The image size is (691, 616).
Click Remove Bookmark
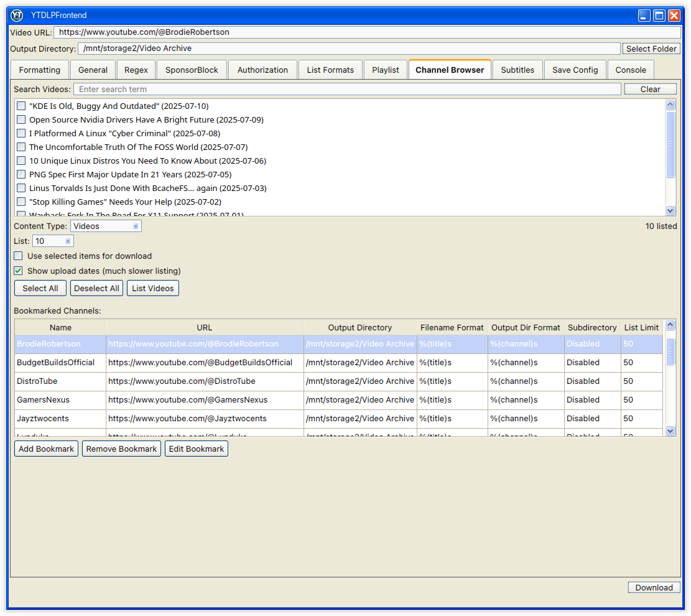[122, 449]
